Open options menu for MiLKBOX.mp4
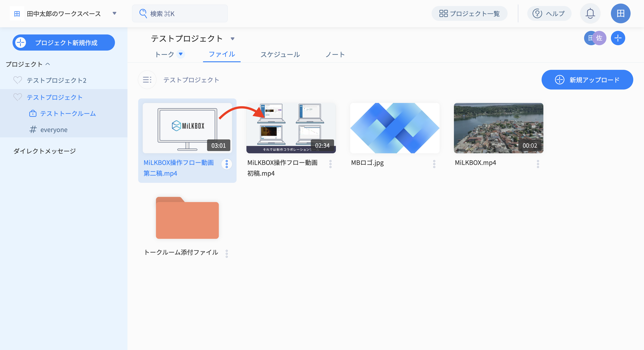644x350 pixels. point(538,164)
